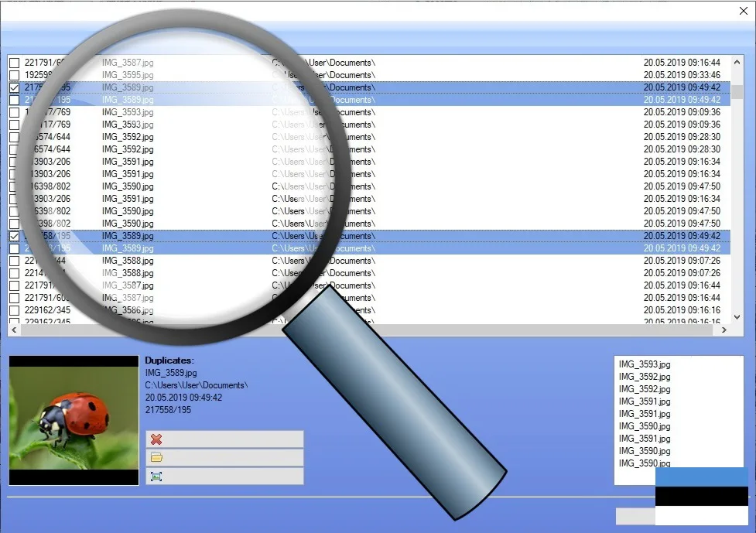Select IMG_3593.jpg in the right-side list
756x533 pixels.
coord(645,364)
